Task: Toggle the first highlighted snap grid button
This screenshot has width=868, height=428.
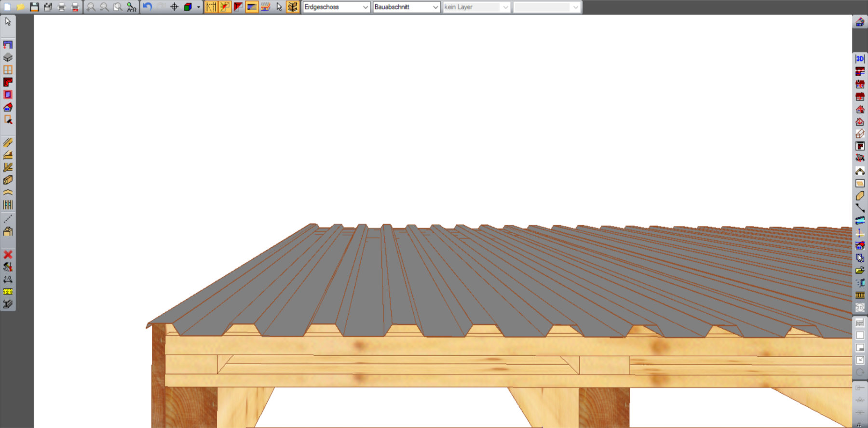Action: pos(211,7)
